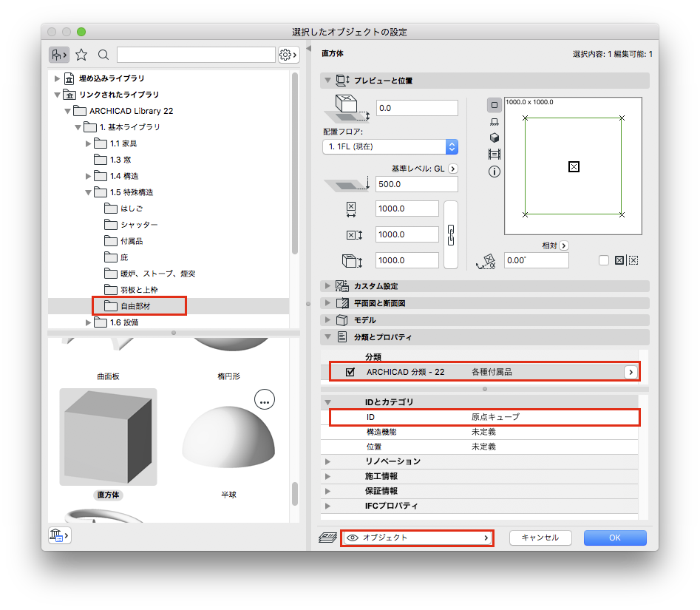700x610 pixels.
Task: Click the キャンセル button
Action: [x=540, y=538]
